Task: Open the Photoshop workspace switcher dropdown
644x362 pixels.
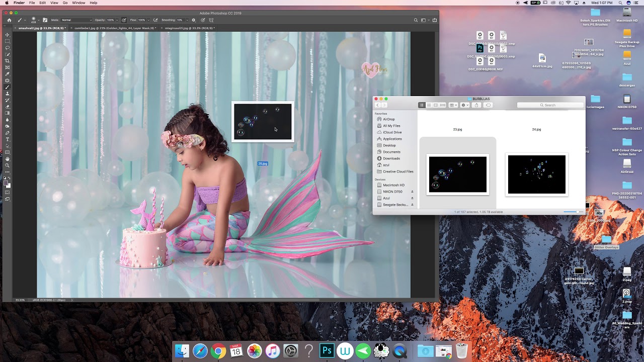Action: 425,20
